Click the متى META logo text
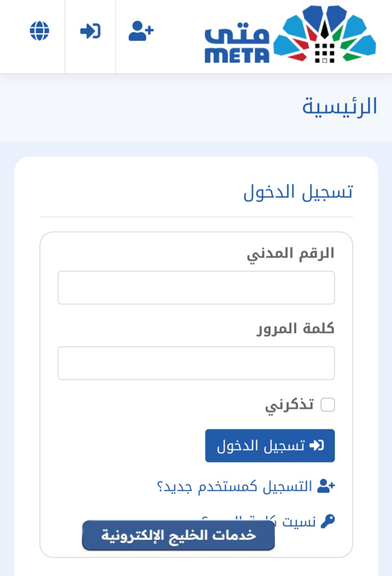Viewport: 392px width, 576px height. (237, 43)
